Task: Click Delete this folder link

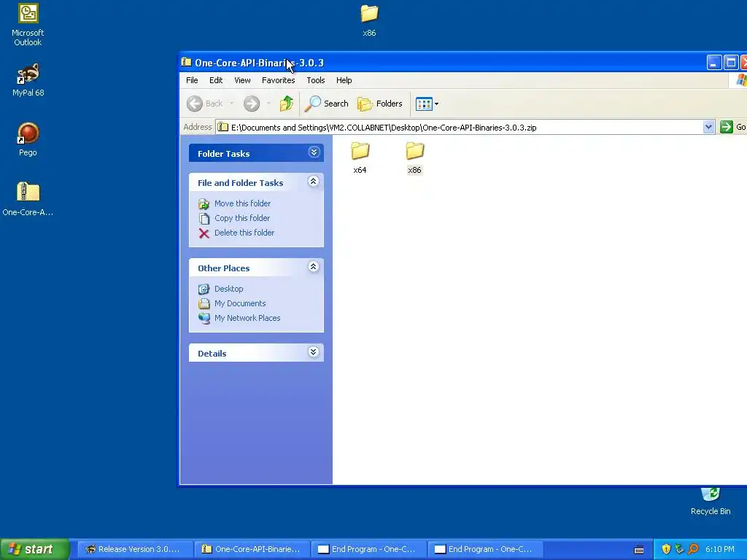Action: coord(244,233)
